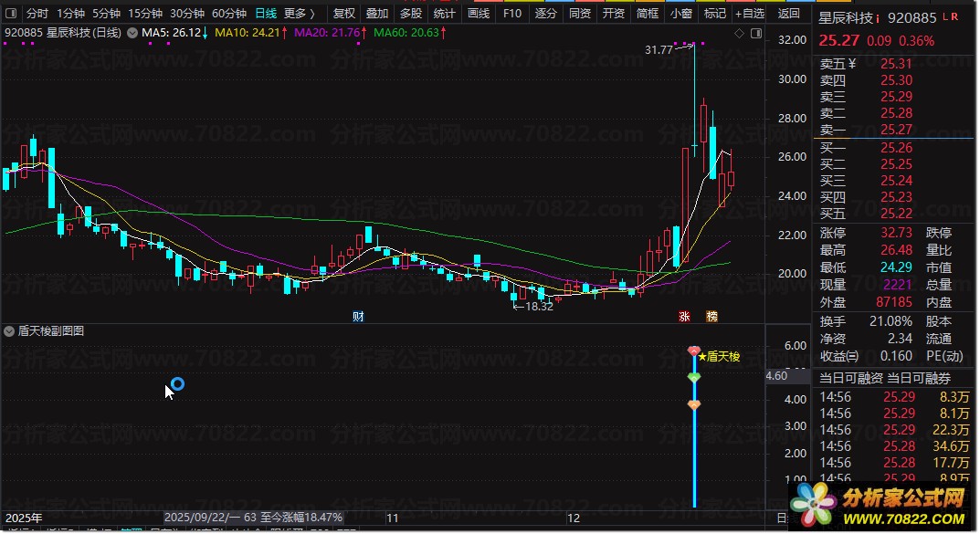Click 最低 value 24.29
Viewport: 980px width, 534px height.
[896, 267]
